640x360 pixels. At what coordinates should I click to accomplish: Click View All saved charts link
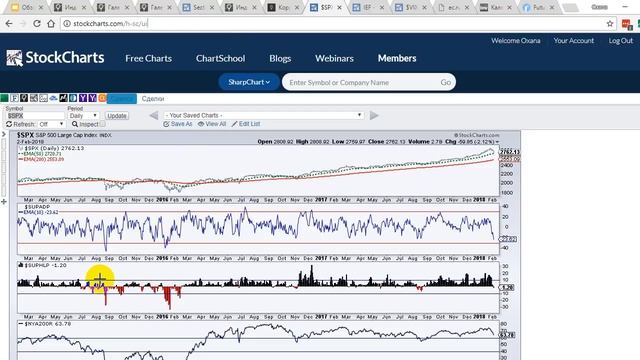212,124
